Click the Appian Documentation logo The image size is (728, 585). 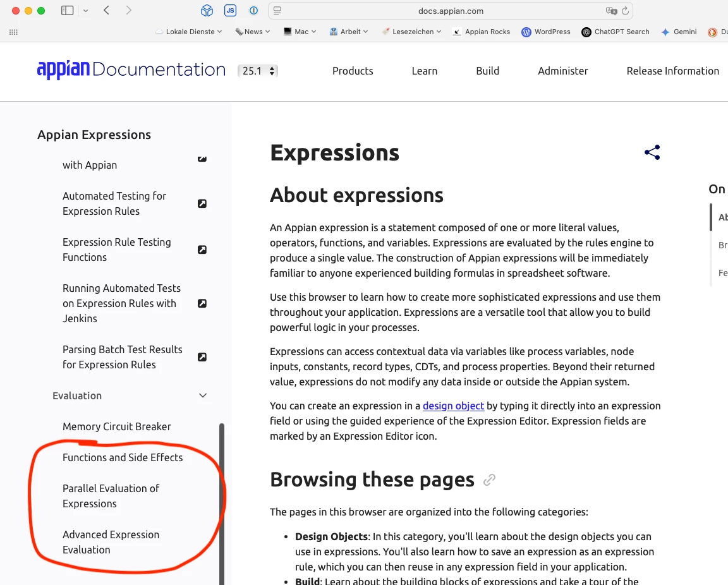point(131,69)
